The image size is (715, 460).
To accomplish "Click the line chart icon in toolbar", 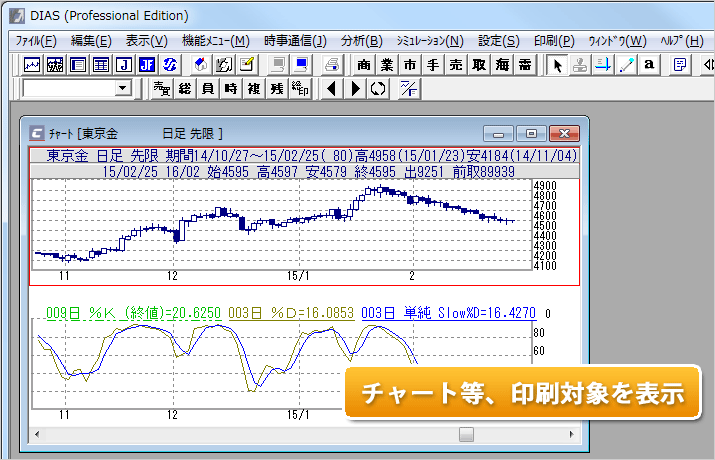I will tap(32, 65).
